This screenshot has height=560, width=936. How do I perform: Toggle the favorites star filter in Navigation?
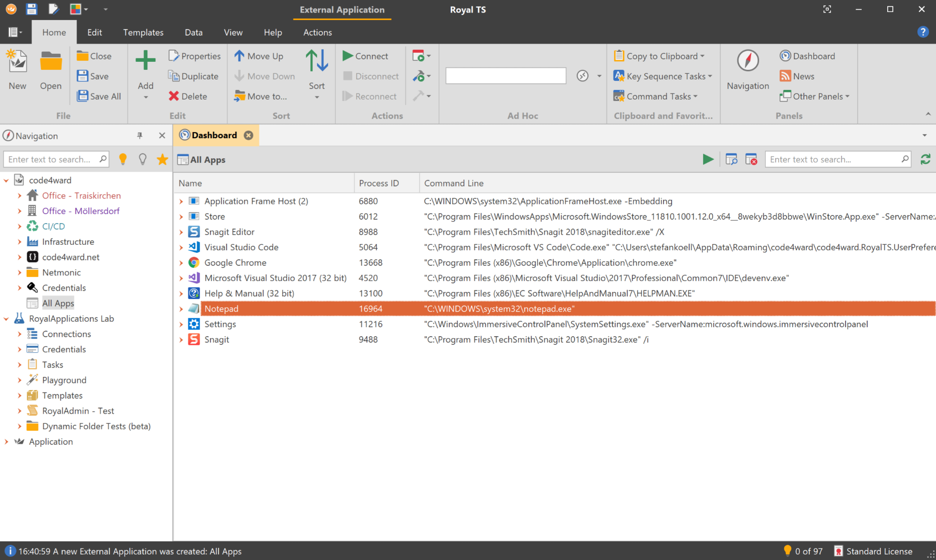(x=162, y=159)
